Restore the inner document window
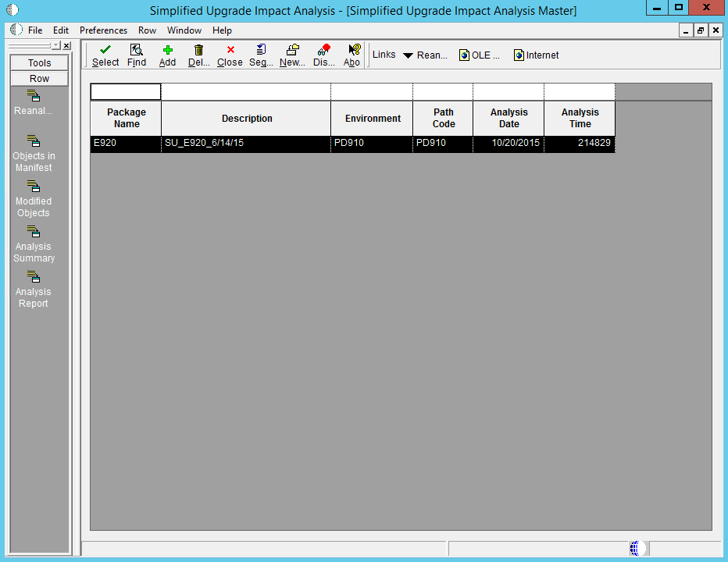The image size is (728, 562). [701, 30]
